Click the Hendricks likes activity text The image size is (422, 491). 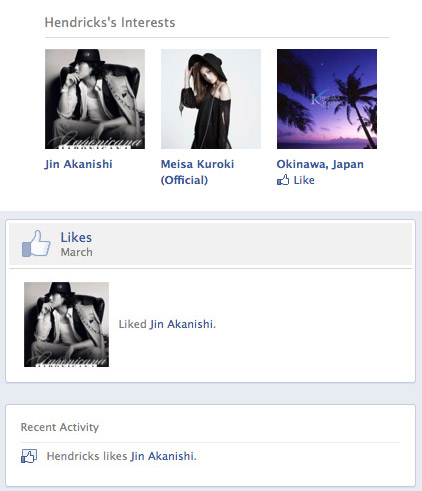87,456
